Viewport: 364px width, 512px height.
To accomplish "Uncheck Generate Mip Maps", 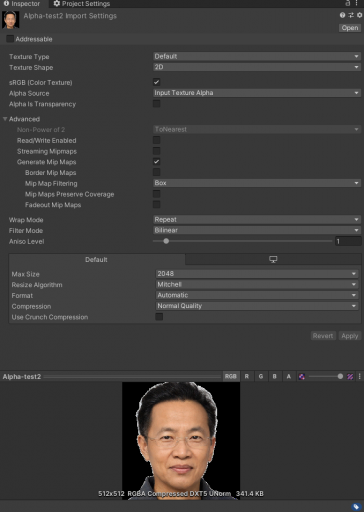I will (156, 162).
